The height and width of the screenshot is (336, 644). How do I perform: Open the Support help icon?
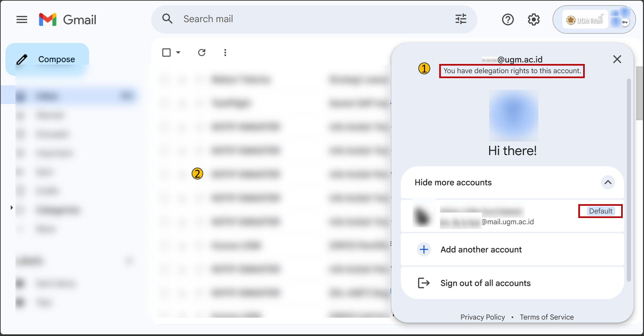pos(508,20)
